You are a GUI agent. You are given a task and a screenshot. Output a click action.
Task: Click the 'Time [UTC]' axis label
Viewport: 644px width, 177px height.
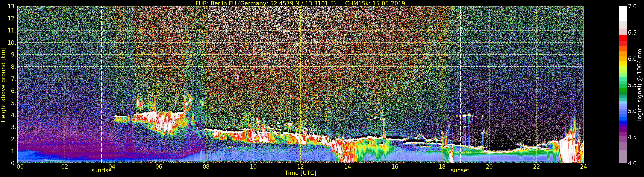(x=300, y=173)
